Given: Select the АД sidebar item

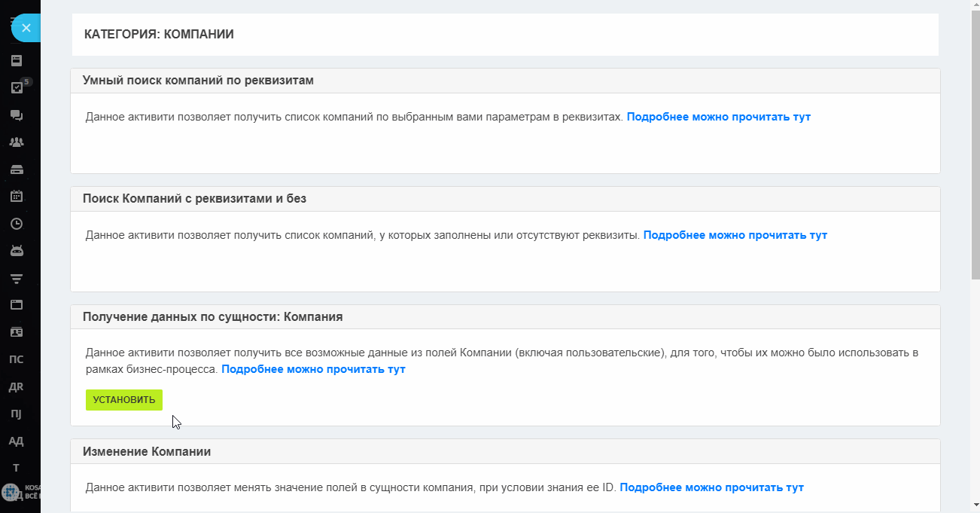Looking at the screenshot, I should pos(16,441).
